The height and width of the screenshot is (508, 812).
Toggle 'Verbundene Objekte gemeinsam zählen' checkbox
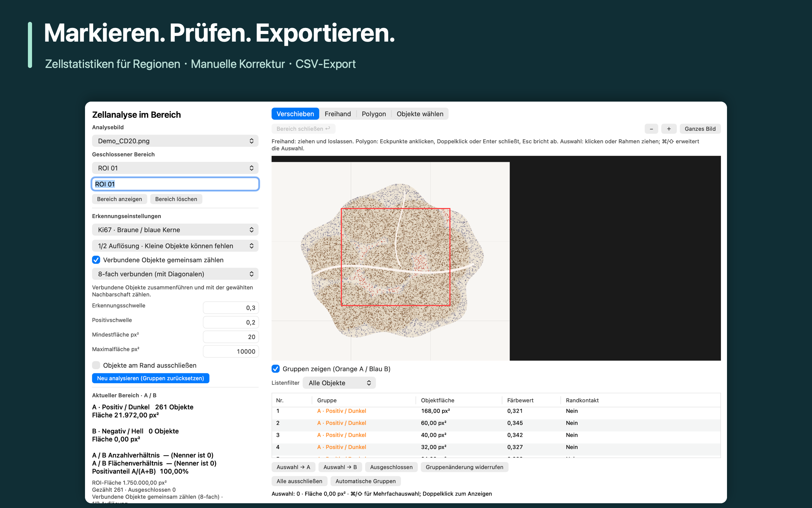click(x=96, y=260)
